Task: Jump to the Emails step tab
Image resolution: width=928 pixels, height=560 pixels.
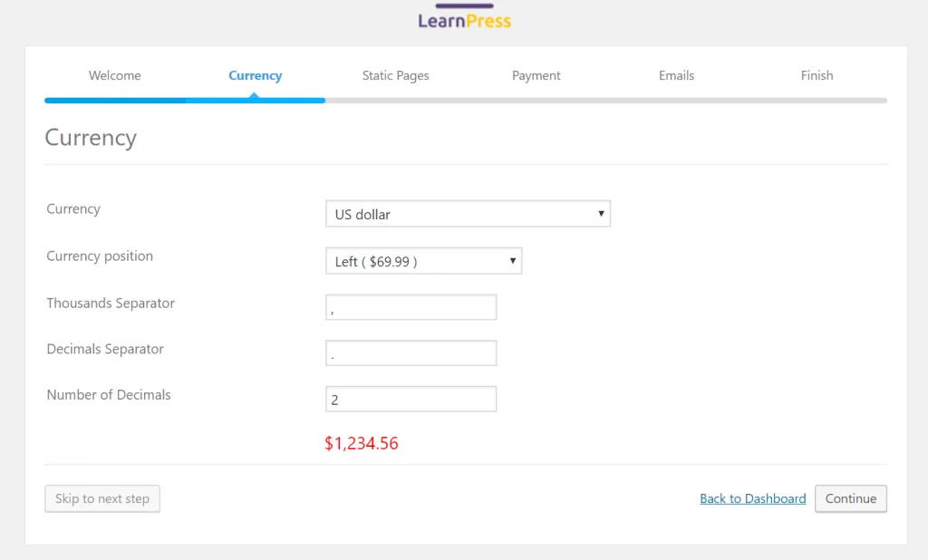Action: coord(676,75)
